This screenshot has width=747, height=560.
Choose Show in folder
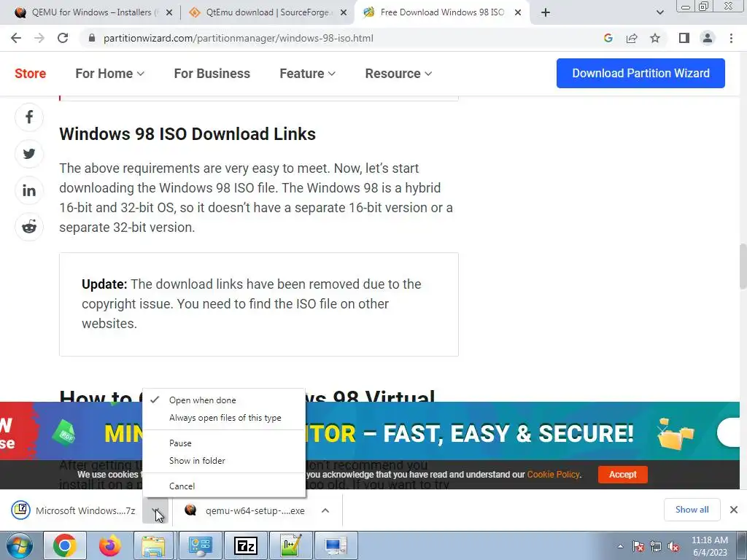[224, 461]
